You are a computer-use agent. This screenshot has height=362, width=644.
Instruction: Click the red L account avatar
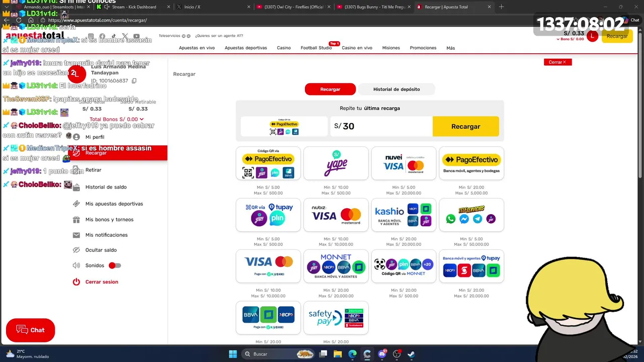592,36
